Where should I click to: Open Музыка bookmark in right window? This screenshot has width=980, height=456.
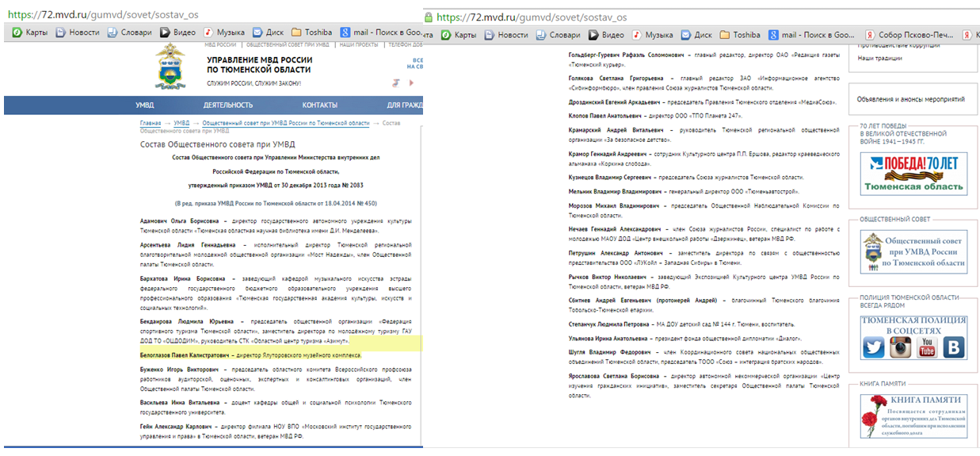652,35
